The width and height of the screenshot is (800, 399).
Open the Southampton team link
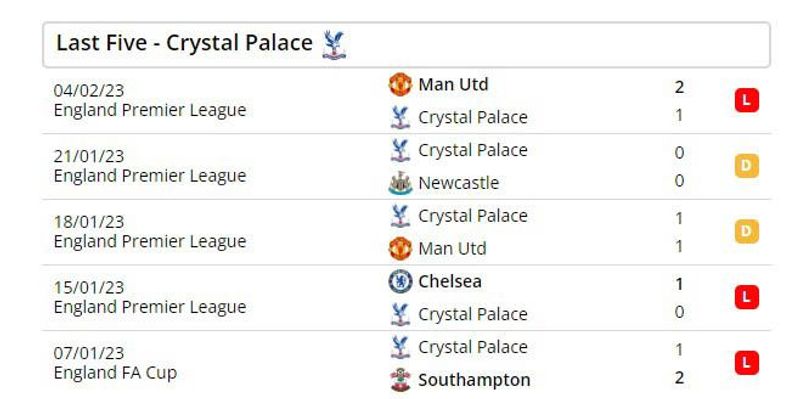474,380
